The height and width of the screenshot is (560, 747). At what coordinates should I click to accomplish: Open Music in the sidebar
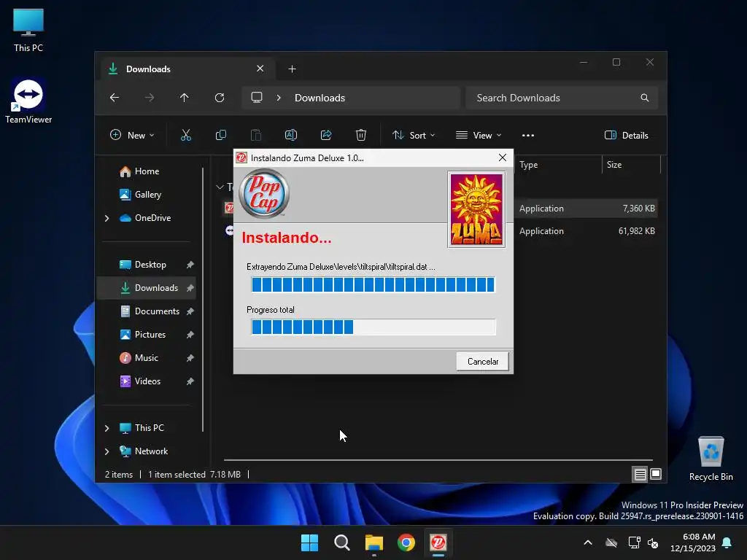[x=146, y=357]
